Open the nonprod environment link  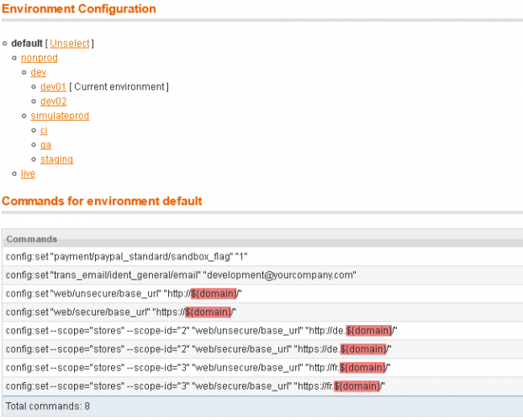pos(40,58)
